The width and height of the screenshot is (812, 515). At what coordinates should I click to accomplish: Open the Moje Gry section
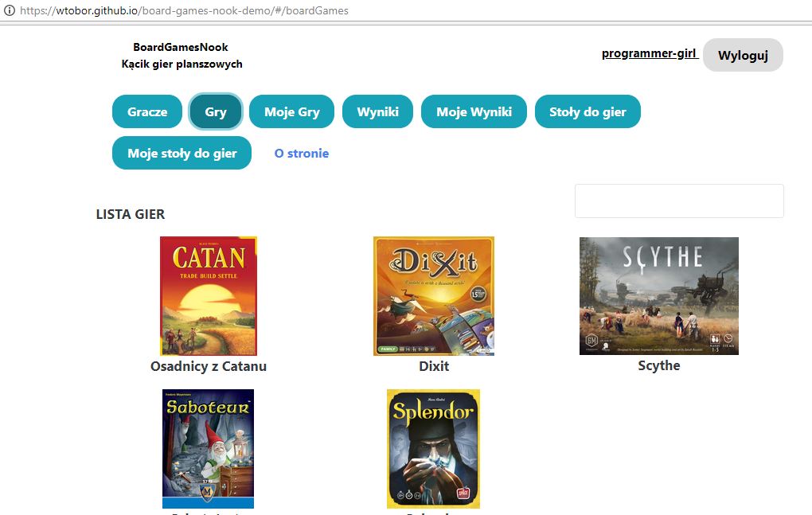click(x=291, y=112)
